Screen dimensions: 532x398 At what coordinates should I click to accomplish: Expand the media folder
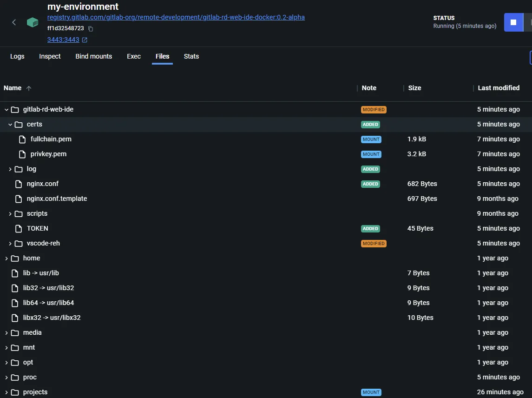click(x=7, y=333)
